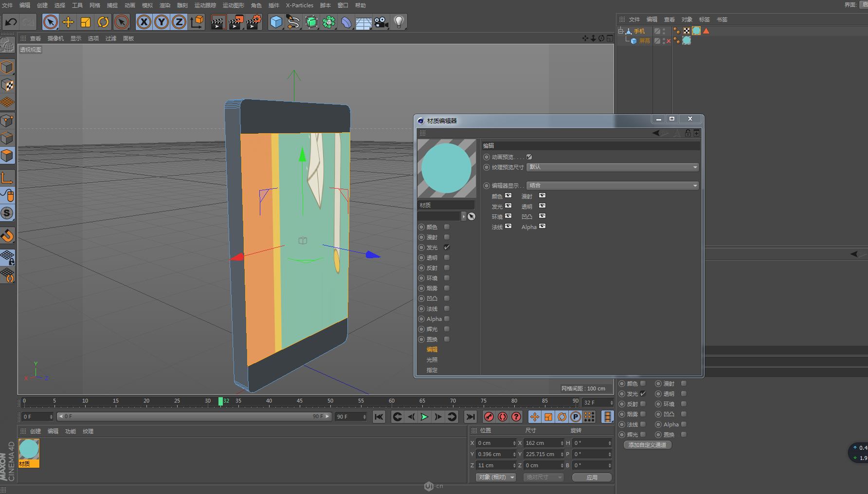Viewport: 868px width, 494px height.
Task: Toggle the X axis lock icon
Action: [144, 22]
